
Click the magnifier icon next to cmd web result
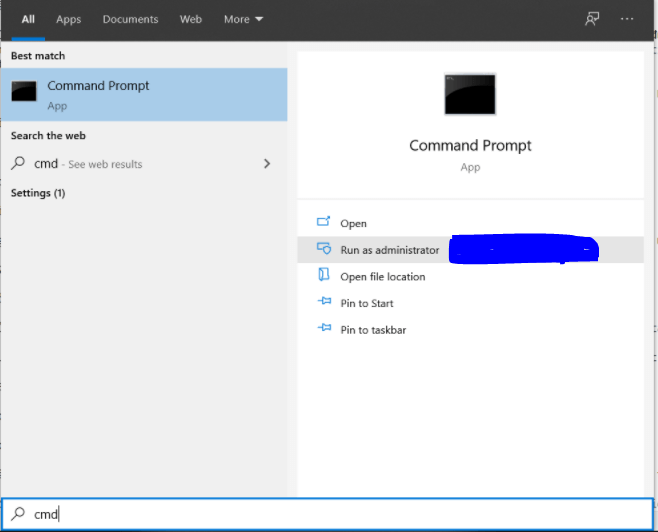[x=18, y=163]
